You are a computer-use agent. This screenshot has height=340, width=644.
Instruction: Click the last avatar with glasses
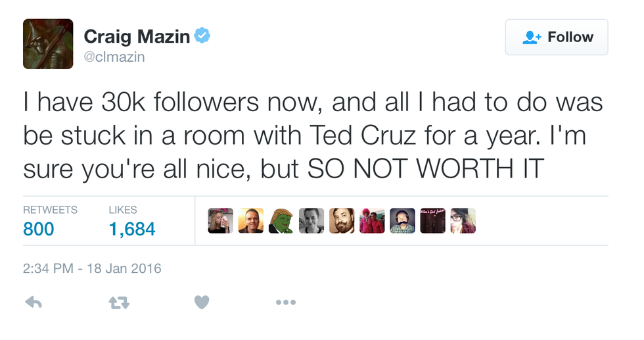(463, 221)
